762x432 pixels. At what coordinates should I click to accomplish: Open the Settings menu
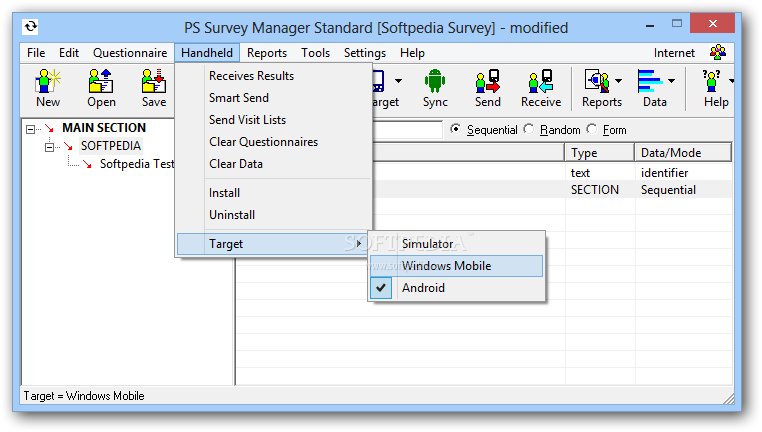[x=365, y=52]
